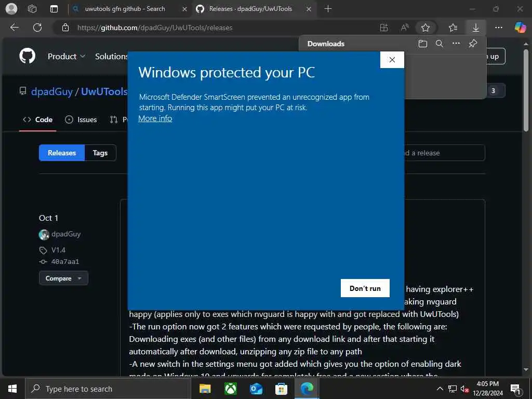Open the Solutions navigation menu
The image size is (532, 399).
(111, 56)
